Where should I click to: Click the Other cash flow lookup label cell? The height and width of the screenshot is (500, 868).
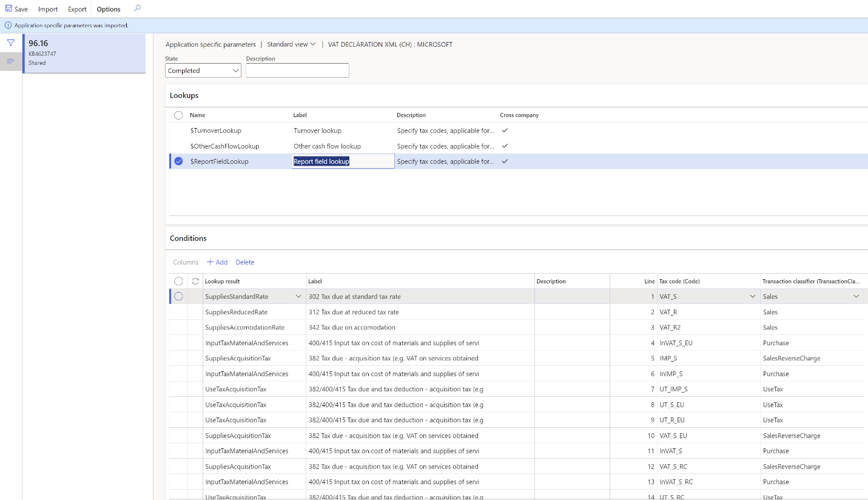click(x=327, y=146)
